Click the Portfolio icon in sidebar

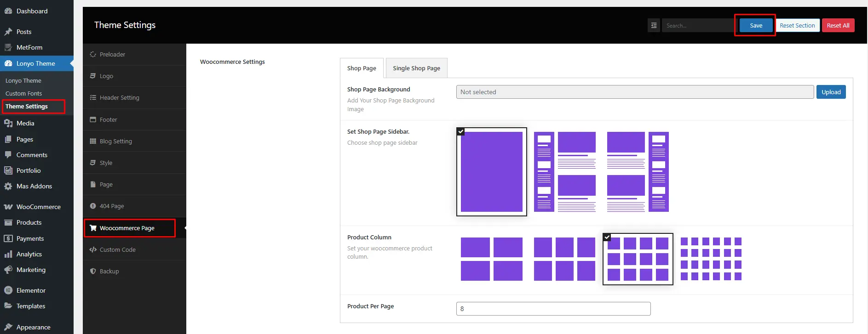pyautogui.click(x=8, y=170)
